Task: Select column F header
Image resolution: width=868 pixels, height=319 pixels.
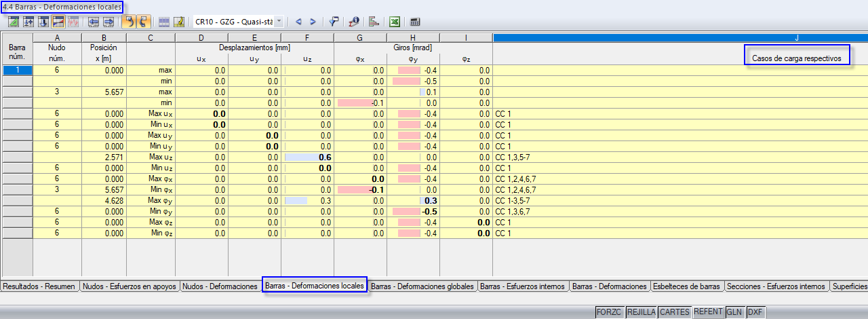Action: click(x=307, y=37)
